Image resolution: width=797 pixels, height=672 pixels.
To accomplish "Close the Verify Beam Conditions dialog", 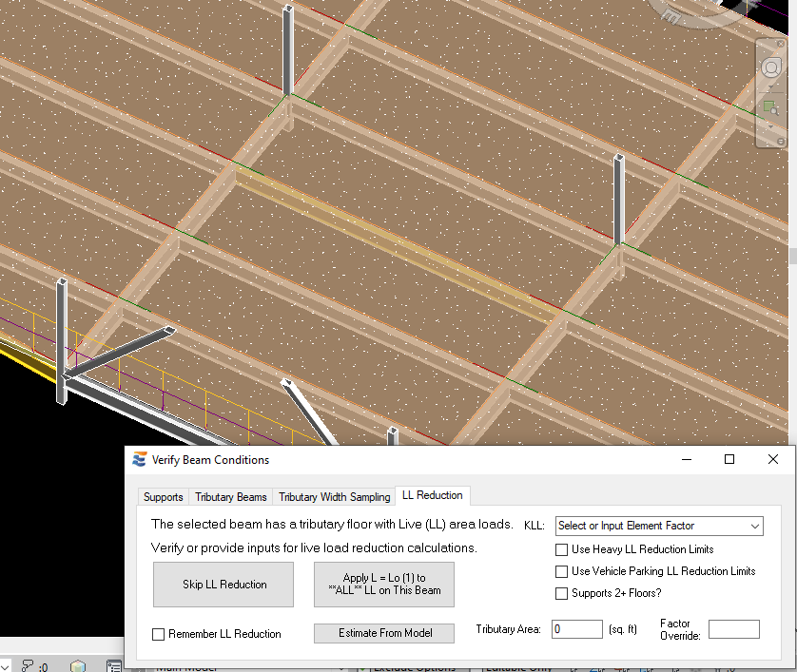I will click(x=773, y=459).
